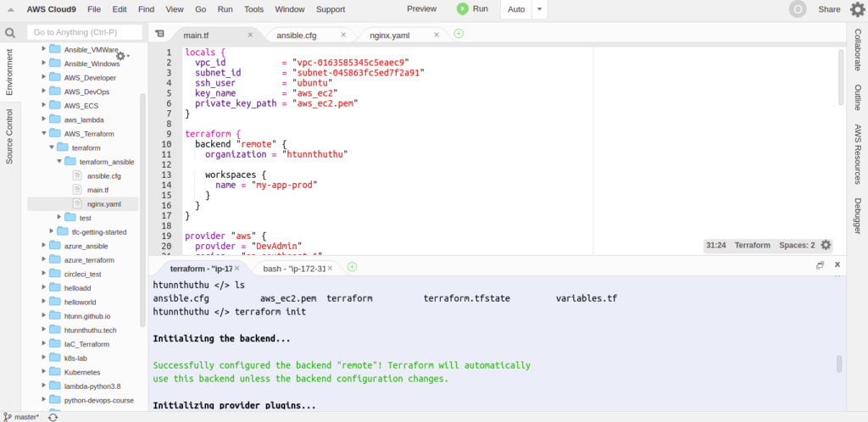Add new terminal tab with plus icon
Viewport: 868px width, 422px height.
352,267
